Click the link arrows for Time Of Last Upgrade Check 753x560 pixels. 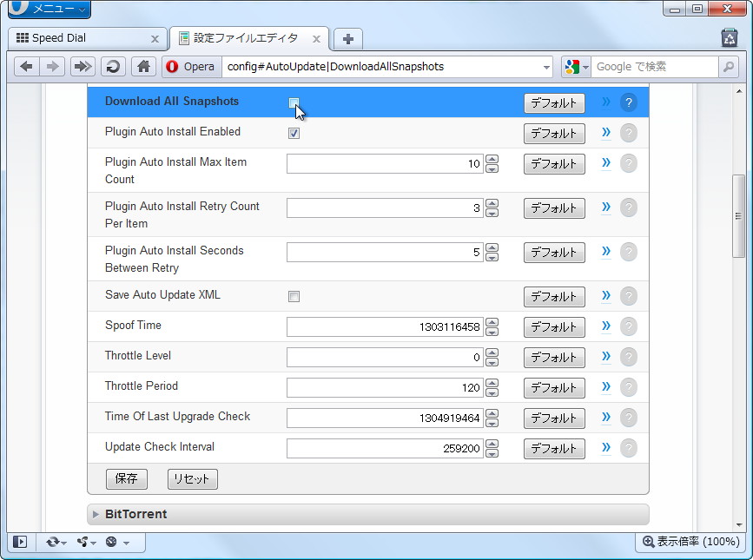[x=606, y=417]
